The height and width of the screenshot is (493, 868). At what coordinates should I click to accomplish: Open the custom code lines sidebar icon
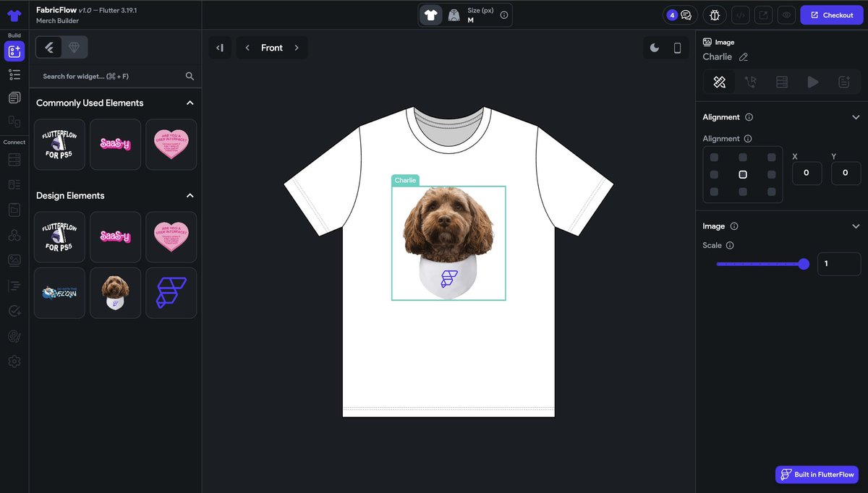[x=14, y=286]
